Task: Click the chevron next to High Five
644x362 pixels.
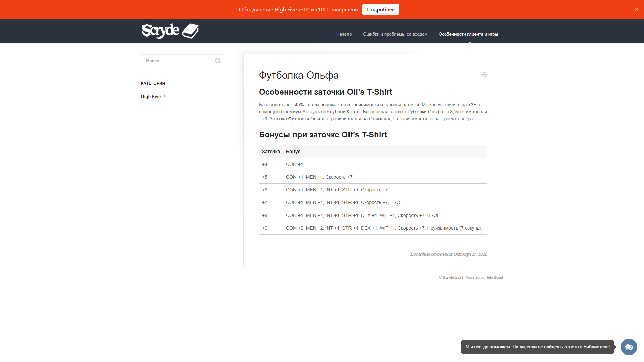Action: click(x=165, y=96)
